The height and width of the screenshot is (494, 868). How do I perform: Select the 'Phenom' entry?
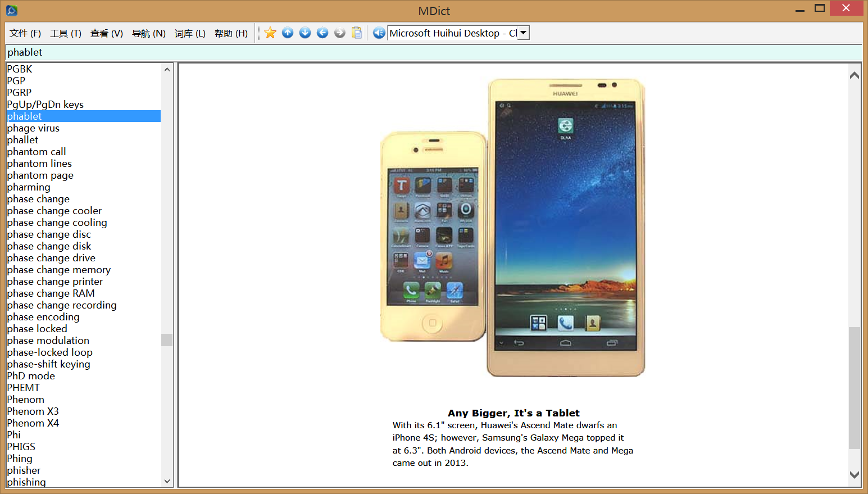click(26, 400)
